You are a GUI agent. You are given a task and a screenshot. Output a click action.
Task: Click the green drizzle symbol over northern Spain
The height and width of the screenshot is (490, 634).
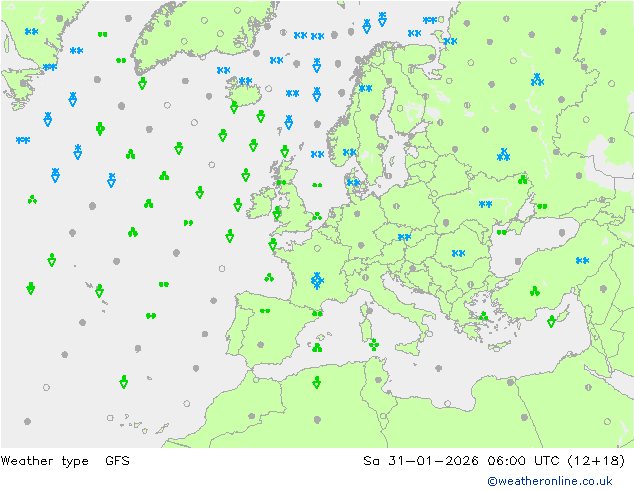click(x=265, y=311)
